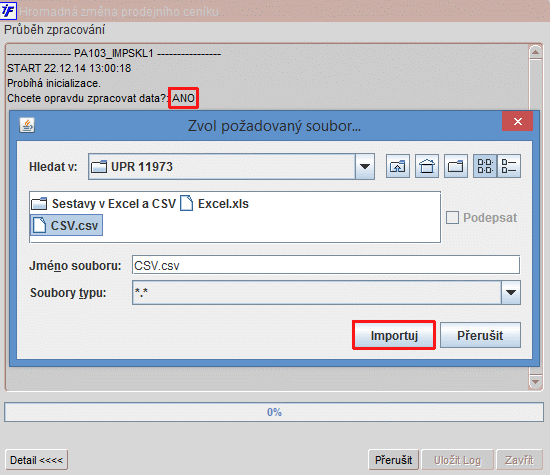Viewport: 550px width, 475px height.
Task: Click the Zavřít button
Action: coord(519,460)
